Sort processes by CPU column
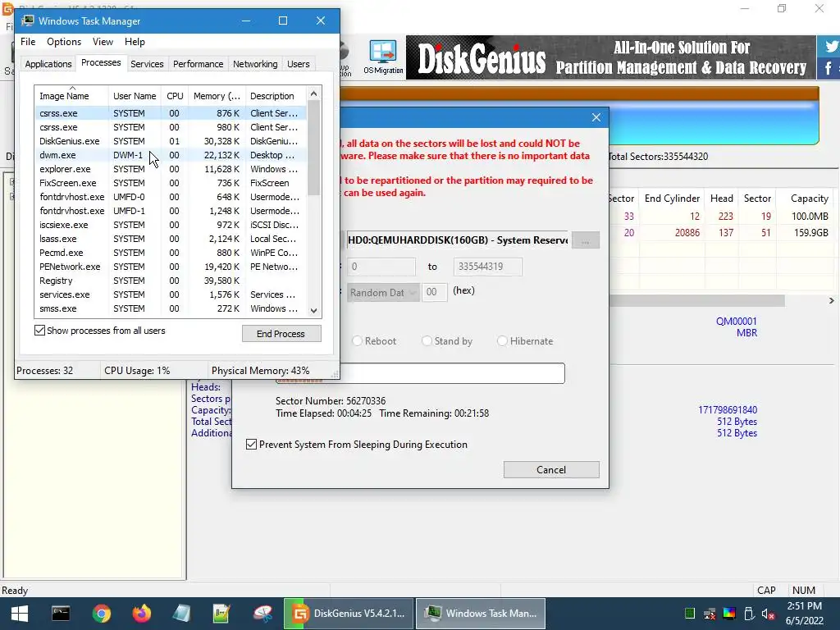The height and width of the screenshot is (630, 840). coord(175,96)
